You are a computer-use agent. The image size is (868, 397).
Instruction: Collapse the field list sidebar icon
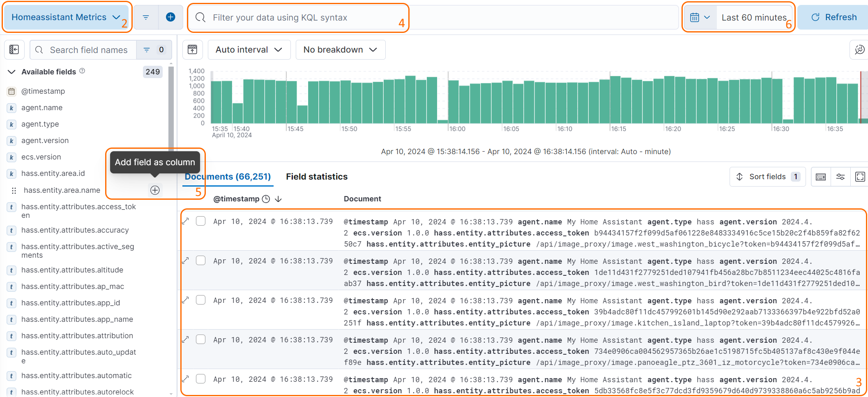14,50
